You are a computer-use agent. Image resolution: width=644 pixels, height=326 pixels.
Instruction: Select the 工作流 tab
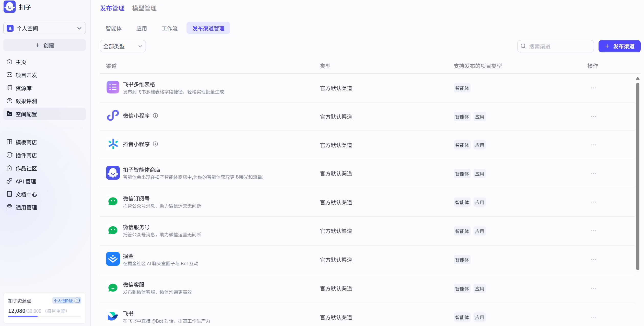point(169,28)
